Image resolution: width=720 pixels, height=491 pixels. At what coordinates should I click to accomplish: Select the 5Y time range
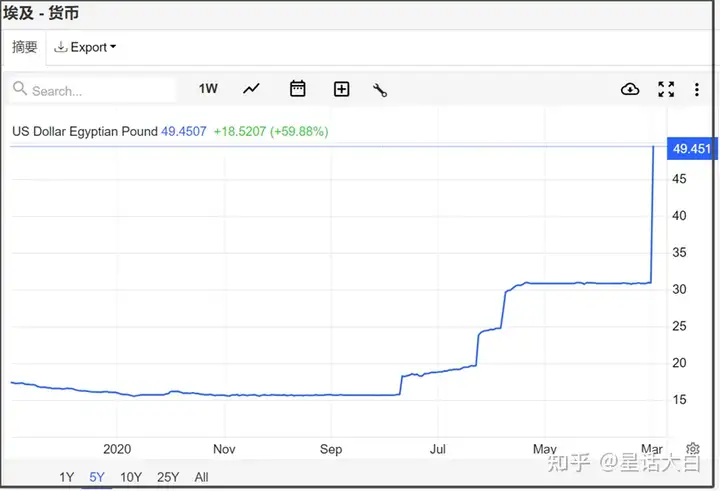click(97, 477)
